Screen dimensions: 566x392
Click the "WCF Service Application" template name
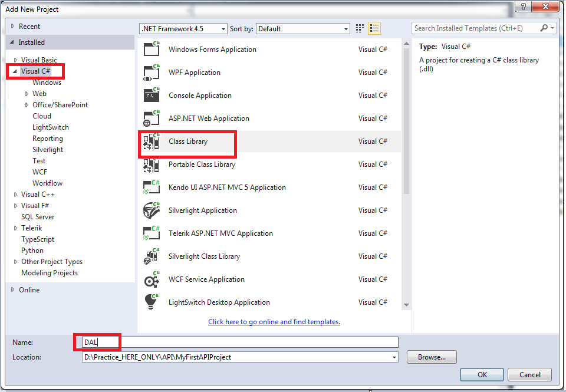(206, 279)
